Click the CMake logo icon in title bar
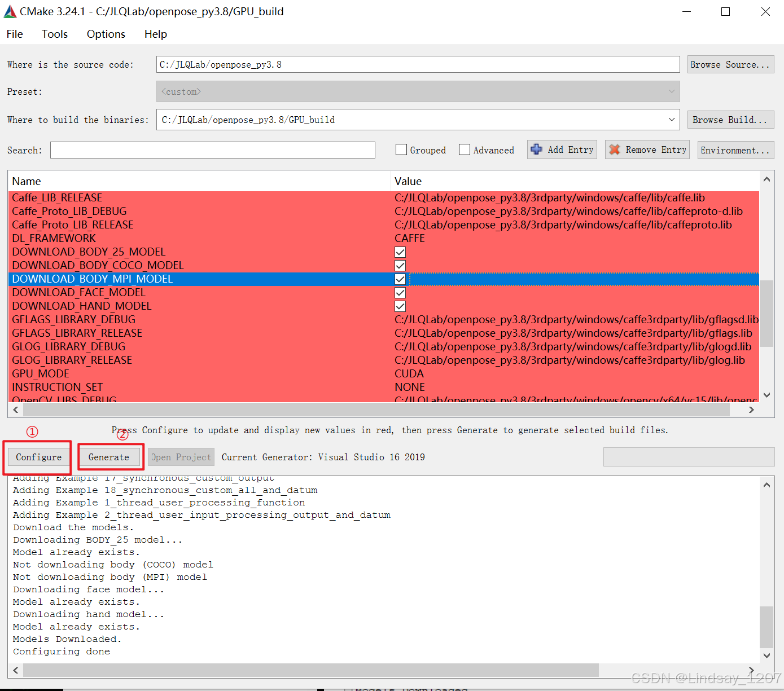 pyautogui.click(x=10, y=11)
